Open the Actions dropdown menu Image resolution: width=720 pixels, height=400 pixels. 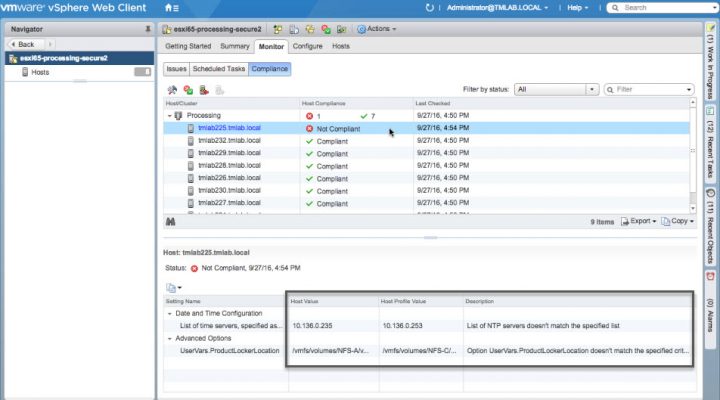click(x=376, y=29)
